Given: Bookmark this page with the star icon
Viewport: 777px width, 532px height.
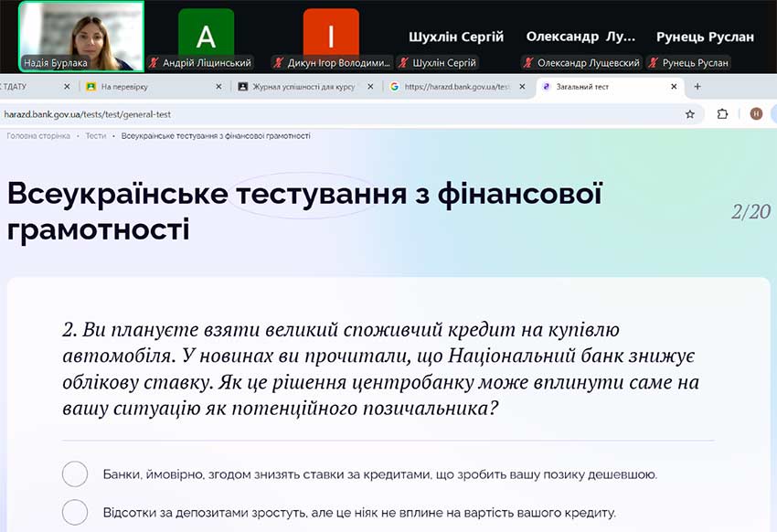Looking at the screenshot, I should [690, 114].
